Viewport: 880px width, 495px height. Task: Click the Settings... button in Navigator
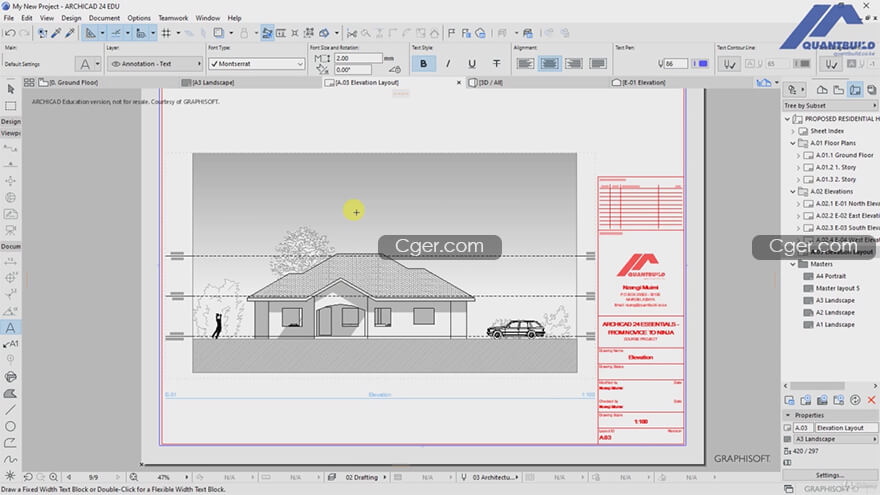[829, 475]
